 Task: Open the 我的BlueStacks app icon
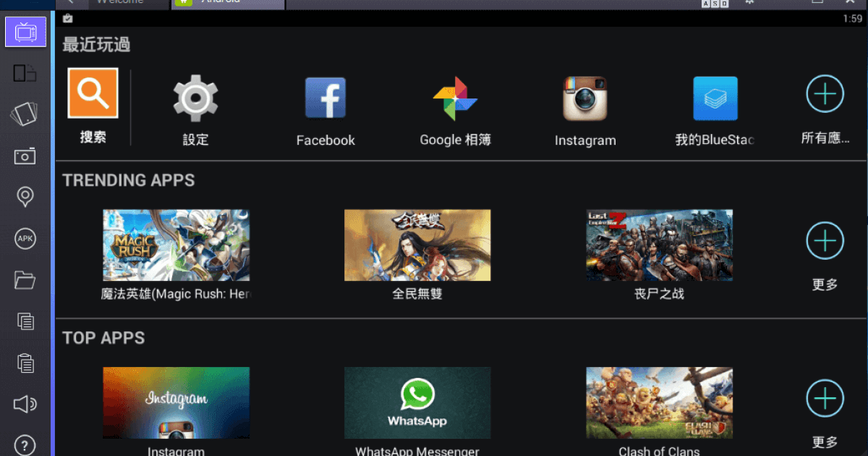pos(715,98)
